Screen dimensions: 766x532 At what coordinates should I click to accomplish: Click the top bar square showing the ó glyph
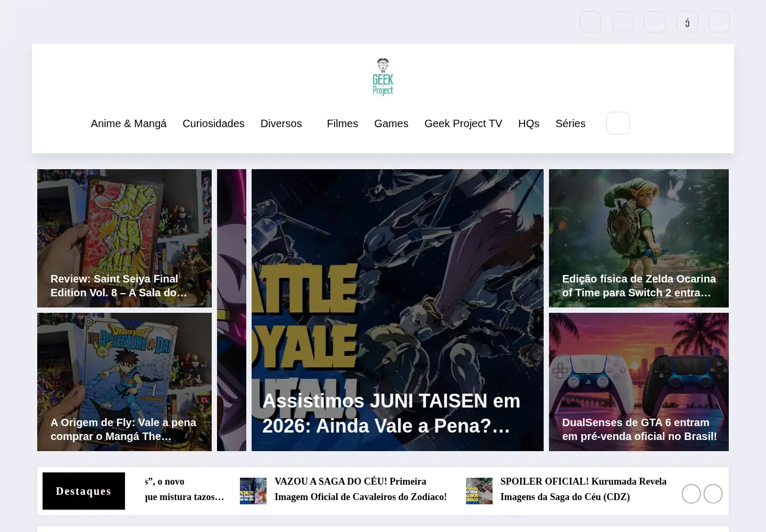[687, 22]
